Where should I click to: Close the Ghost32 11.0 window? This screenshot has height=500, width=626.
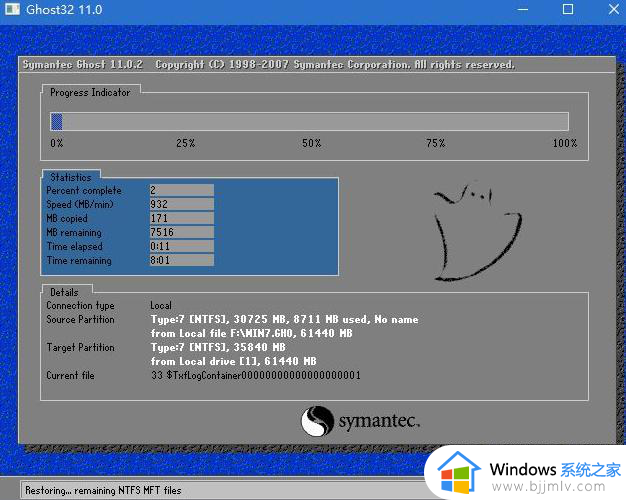(x=614, y=10)
